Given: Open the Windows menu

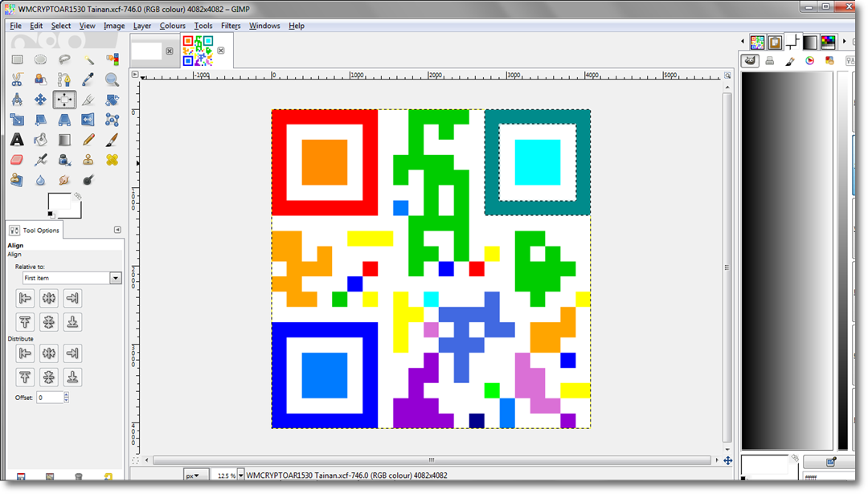Looking at the screenshot, I should [x=264, y=26].
